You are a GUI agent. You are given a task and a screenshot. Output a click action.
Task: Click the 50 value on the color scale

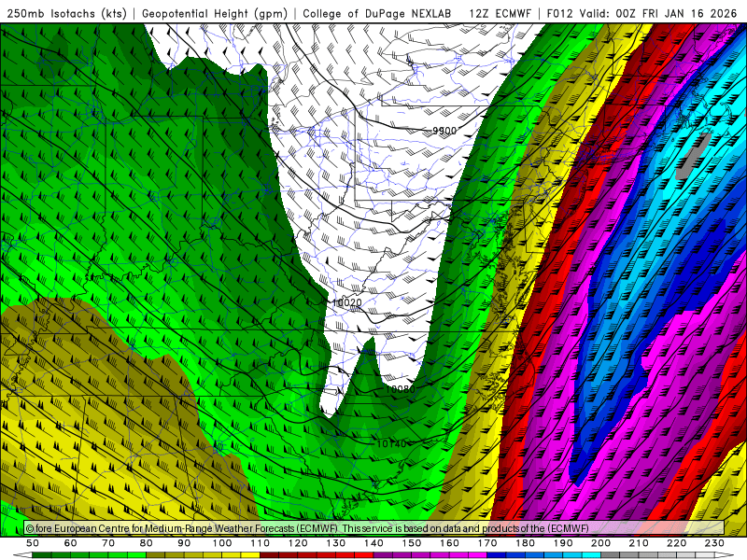(33, 543)
